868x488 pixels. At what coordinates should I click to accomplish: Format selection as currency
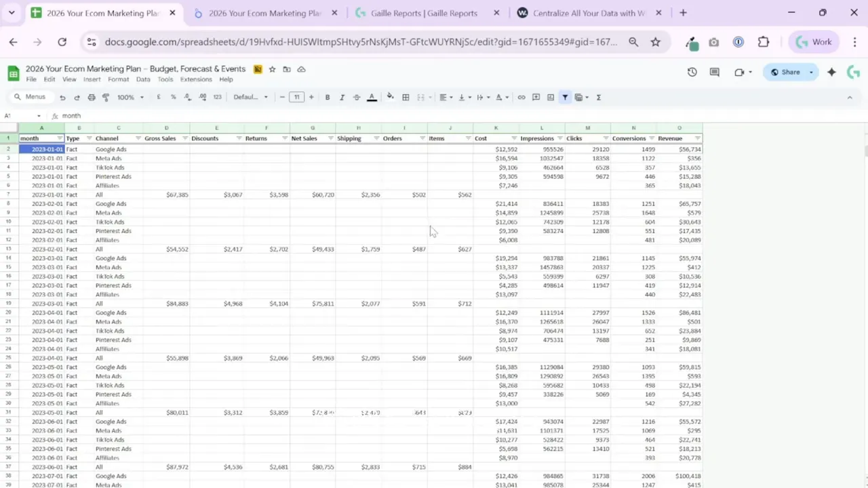[x=158, y=97]
